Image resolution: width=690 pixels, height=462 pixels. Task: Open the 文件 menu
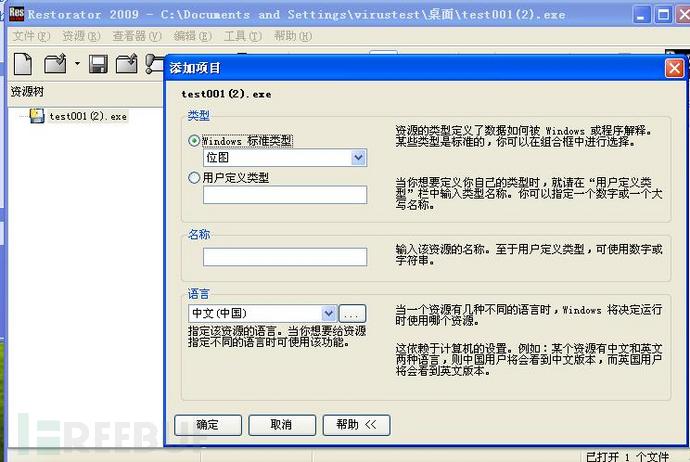click(31, 36)
